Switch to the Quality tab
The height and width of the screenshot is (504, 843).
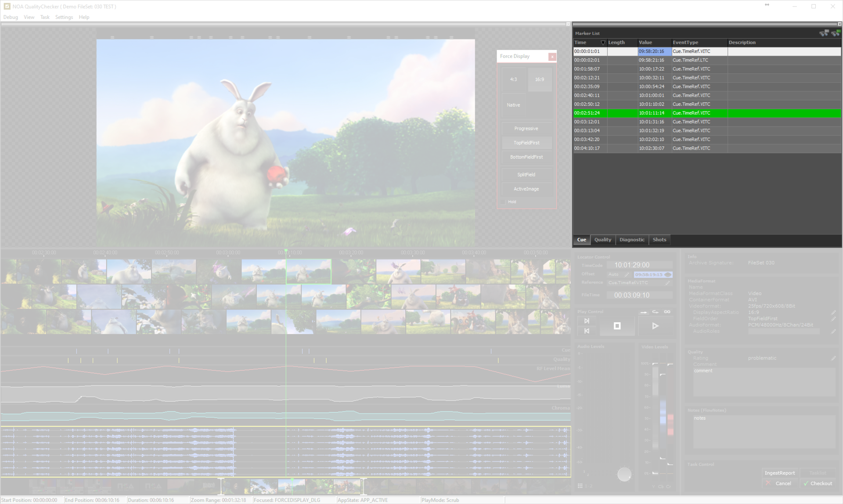(602, 240)
